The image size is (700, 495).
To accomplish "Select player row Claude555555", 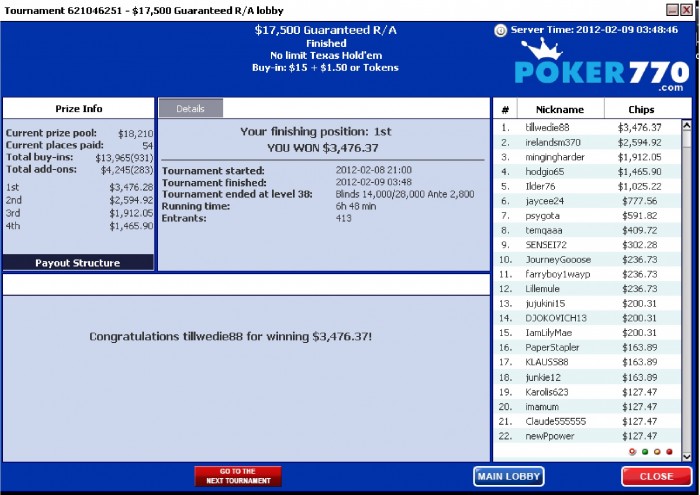I will coord(587,421).
